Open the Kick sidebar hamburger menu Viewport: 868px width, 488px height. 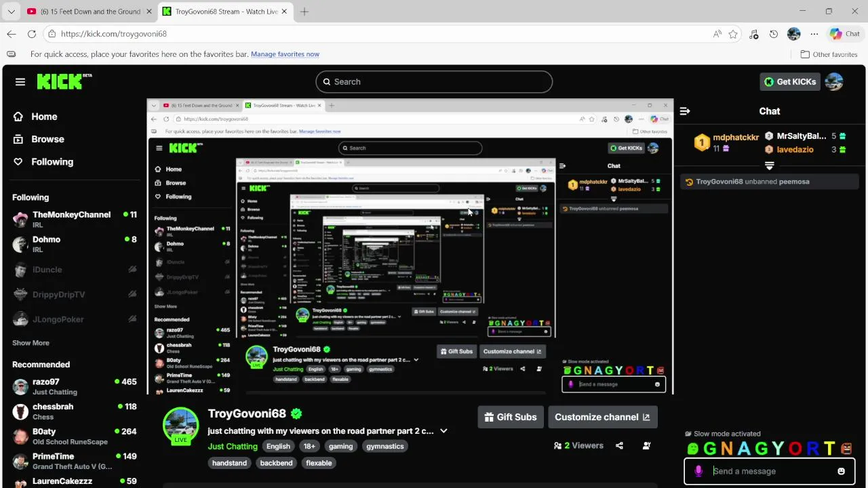pyautogui.click(x=20, y=81)
